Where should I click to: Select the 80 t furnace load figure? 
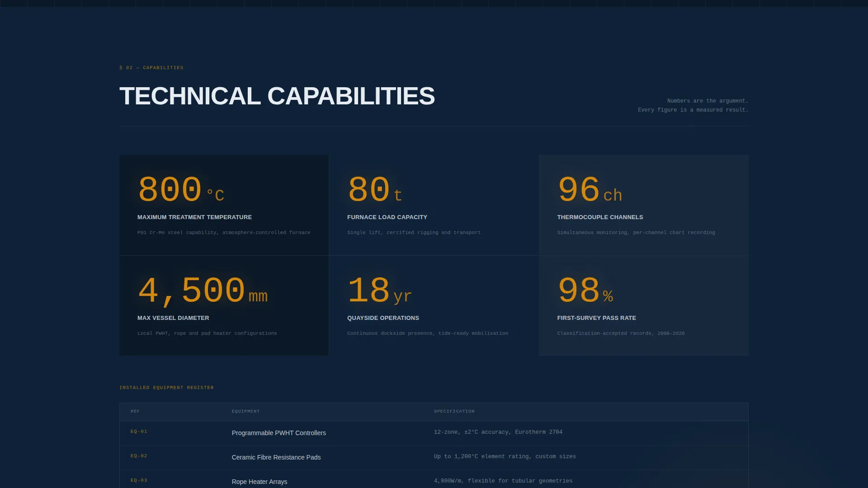click(x=375, y=190)
